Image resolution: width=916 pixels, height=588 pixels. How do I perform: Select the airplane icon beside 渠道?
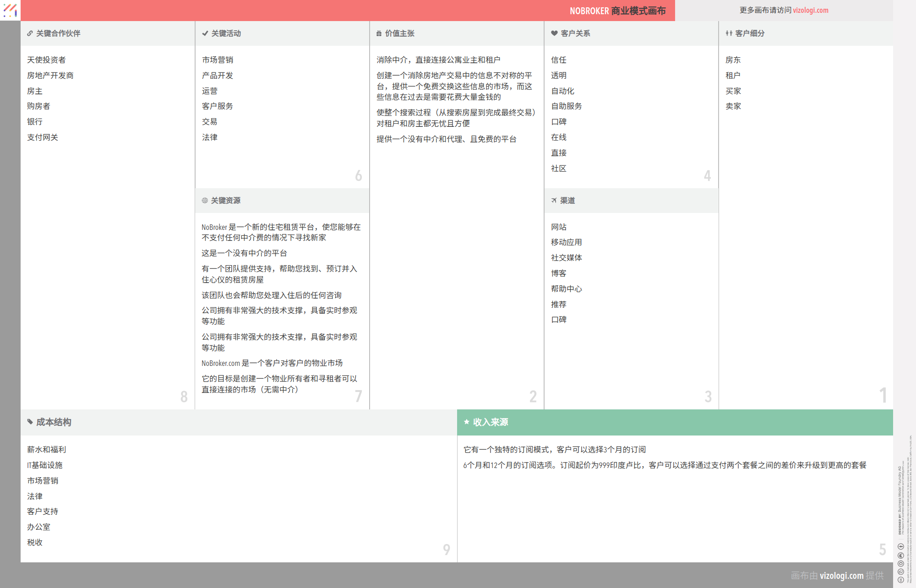point(554,201)
